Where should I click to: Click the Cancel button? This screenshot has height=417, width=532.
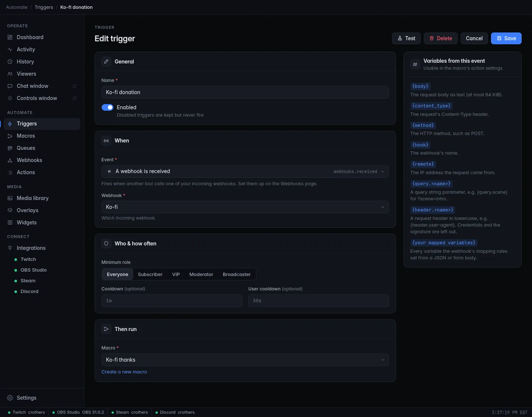[x=474, y=38]
